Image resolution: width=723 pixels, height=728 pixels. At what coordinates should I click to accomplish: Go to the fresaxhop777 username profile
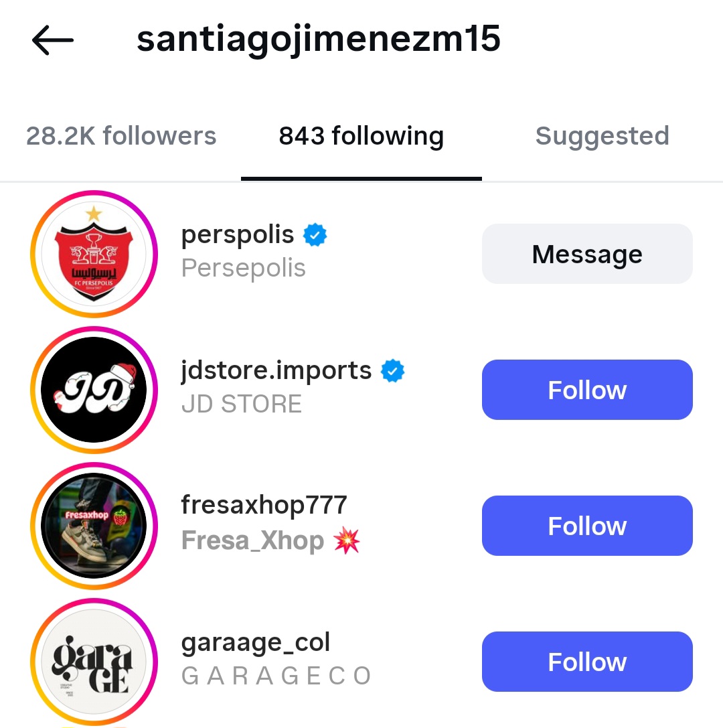(264, 505)
